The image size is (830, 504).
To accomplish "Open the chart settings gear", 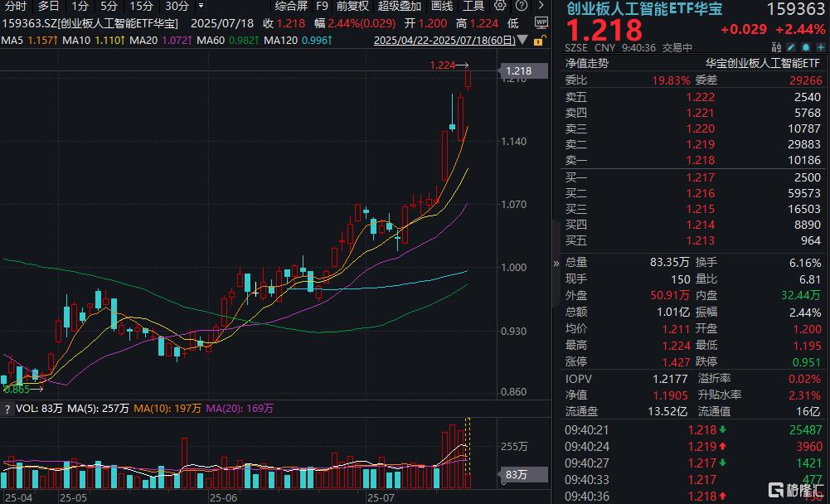I will pos(500,6).
